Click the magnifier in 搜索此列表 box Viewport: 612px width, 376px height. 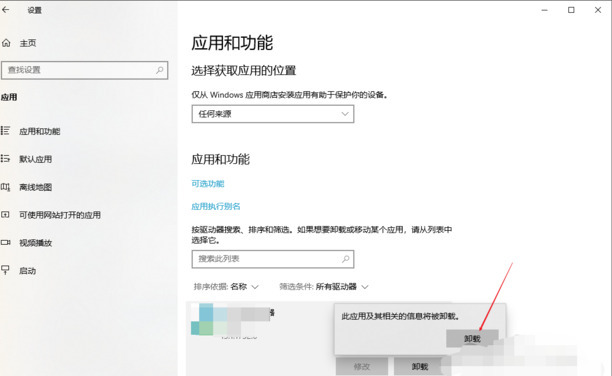click(x=345, y=259)
